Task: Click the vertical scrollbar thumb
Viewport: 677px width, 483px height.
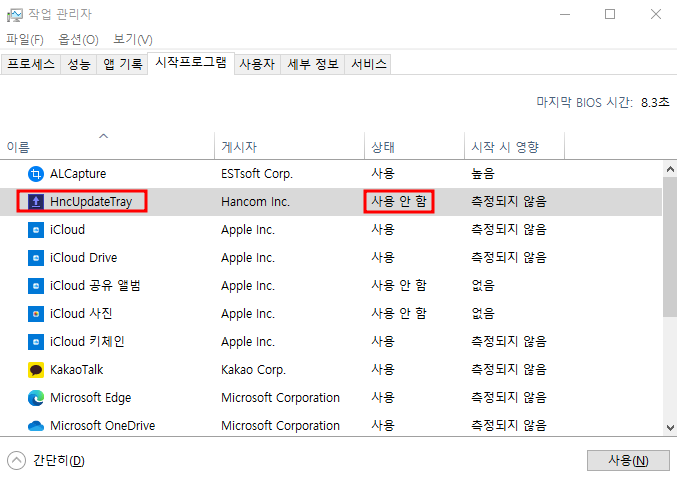Action: tap(670, 246)
